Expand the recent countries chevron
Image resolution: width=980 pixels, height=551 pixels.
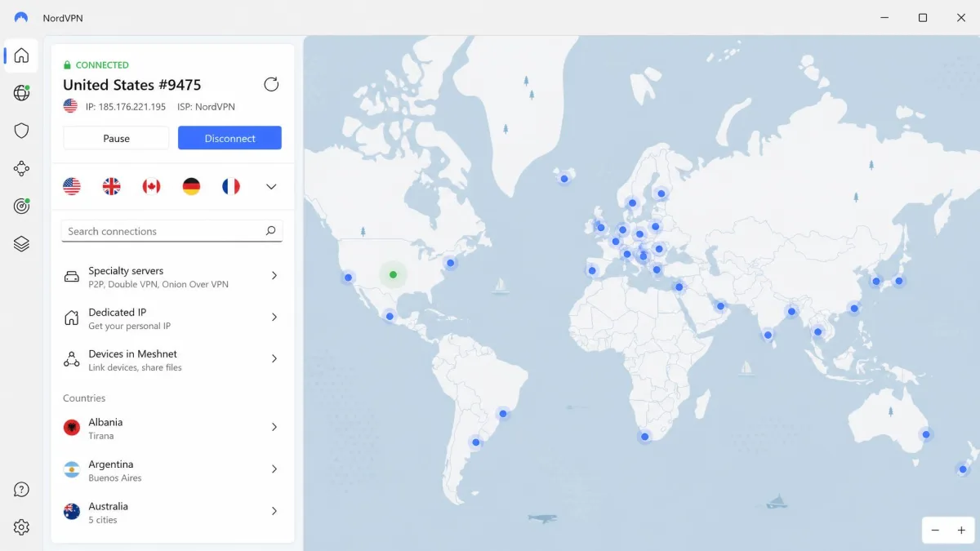pos(271,187)
